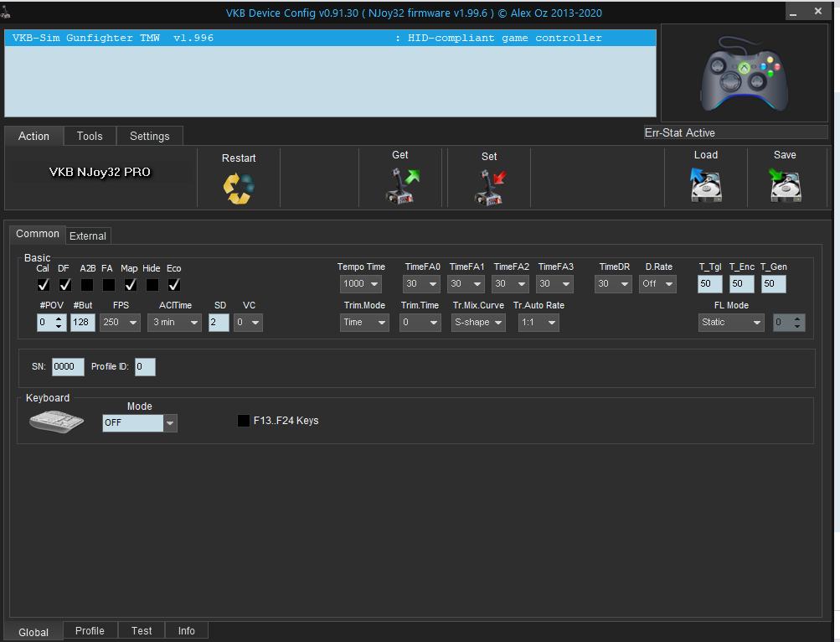Viewport: 840px width, 642px height.
Task: Open the Test bottom tab
Action: [142, 631]
